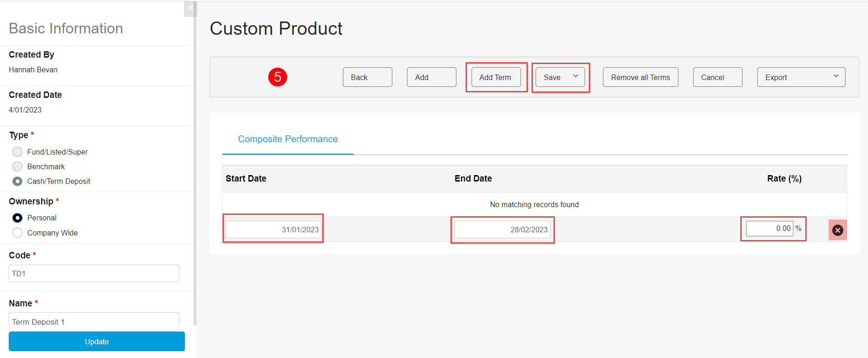Click Remove all Terms button
The width and height of the screenshot is (868, 358).
click(x=640, y=77)
